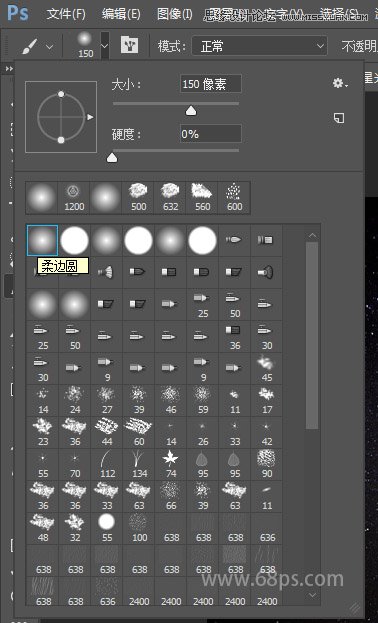Click the create new brush preset icon
The width and height of the screenshot is (378, 623).
tap(339, 118)
